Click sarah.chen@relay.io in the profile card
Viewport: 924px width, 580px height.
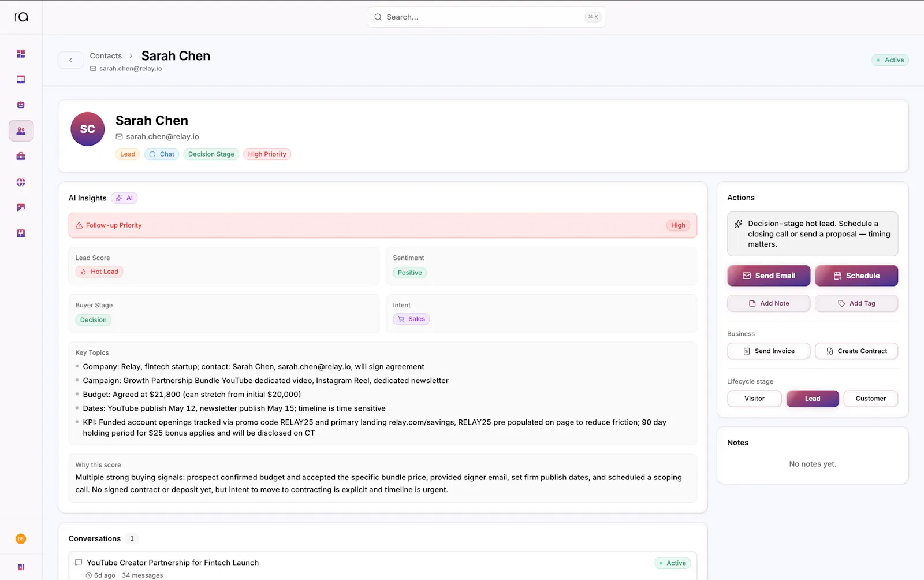click(x=162, y=137)
